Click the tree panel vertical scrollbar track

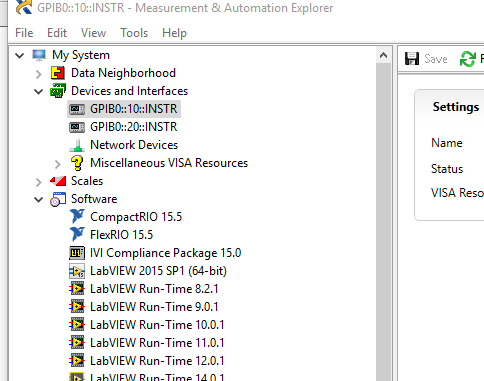[x=383, y=222]
